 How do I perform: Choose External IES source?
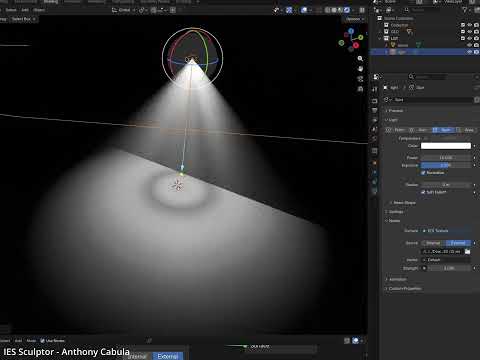458,243
